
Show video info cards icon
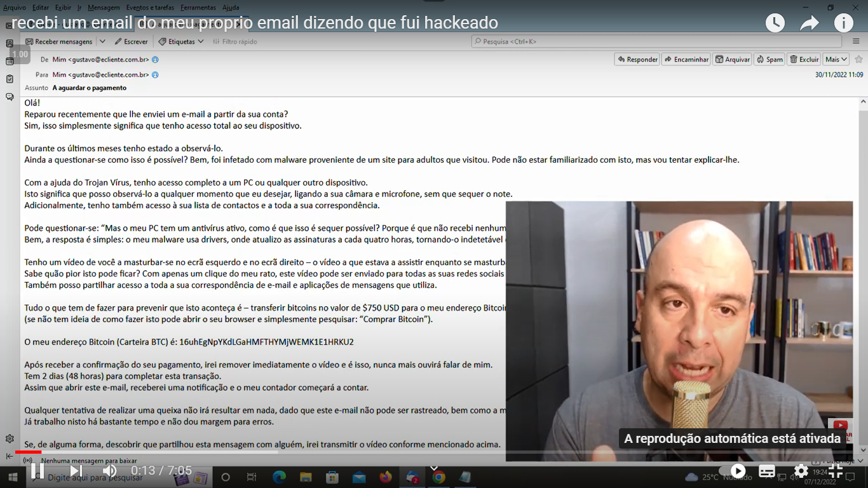pos(844,23)
